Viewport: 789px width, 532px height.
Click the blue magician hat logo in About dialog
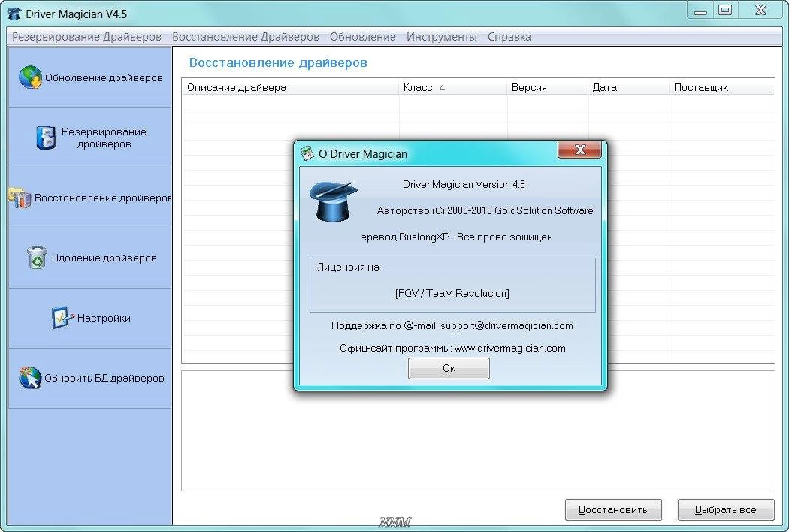pyautogui.click(x=333, y=201)
